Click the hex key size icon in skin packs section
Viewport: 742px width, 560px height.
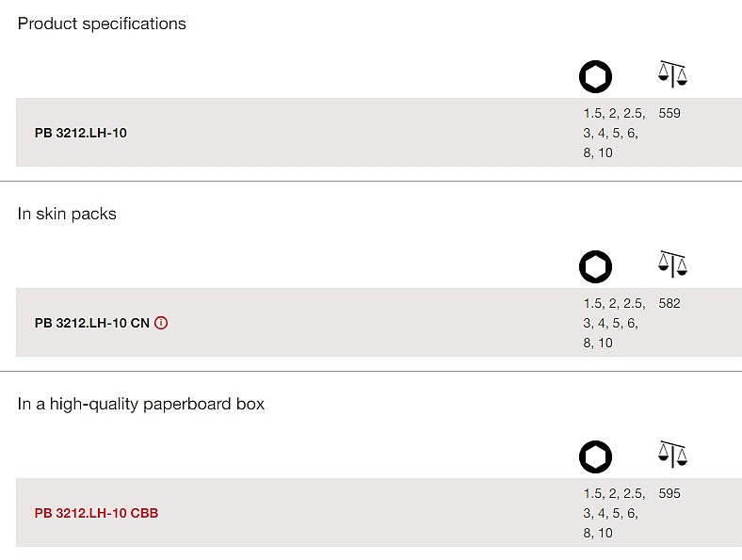tap(595, 266)
